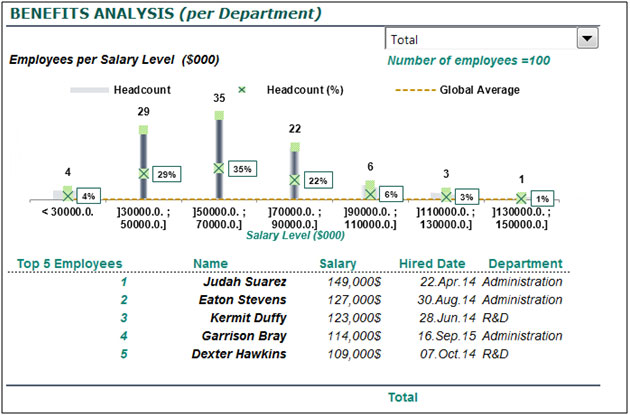Click the salary 127,000$

tap(354, 300)
